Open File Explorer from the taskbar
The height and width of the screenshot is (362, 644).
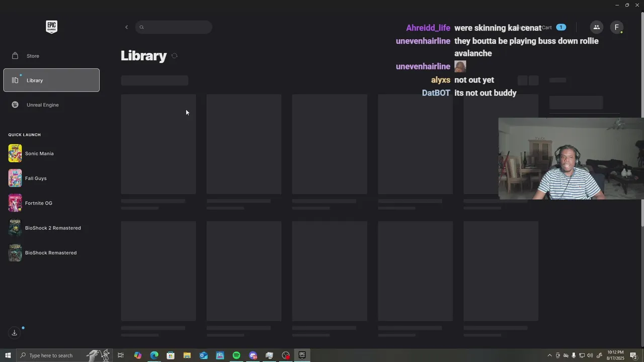point(187,355)
